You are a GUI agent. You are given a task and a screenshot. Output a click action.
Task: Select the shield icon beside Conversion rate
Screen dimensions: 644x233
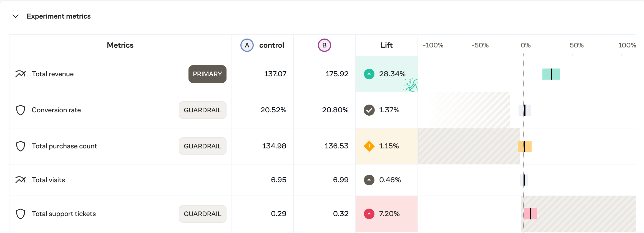(21, 110)
